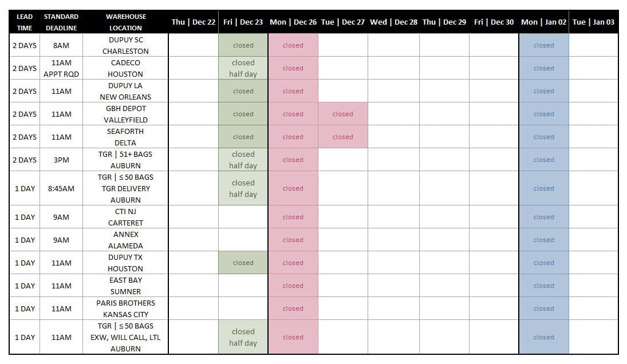Image resolution: width=627 pixels, height=364 pixels.
Task: Select the 11AM APPT RQD deadline cell
Action: point(61,68)
